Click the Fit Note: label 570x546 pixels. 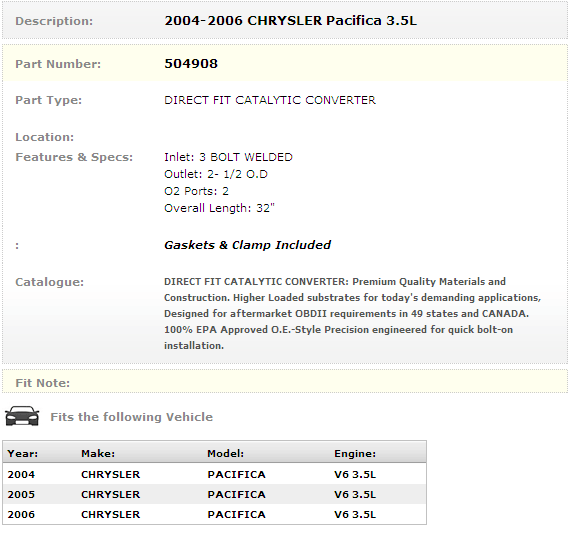43,383
